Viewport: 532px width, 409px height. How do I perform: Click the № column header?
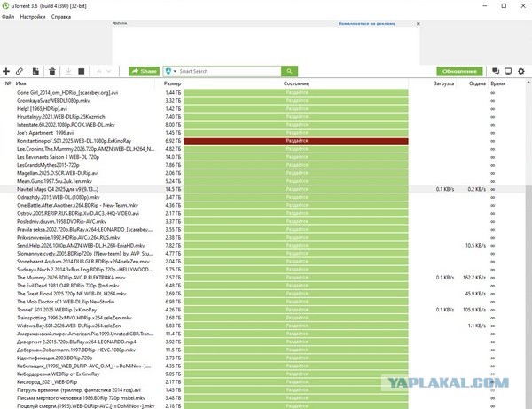(x=8, y=83)
